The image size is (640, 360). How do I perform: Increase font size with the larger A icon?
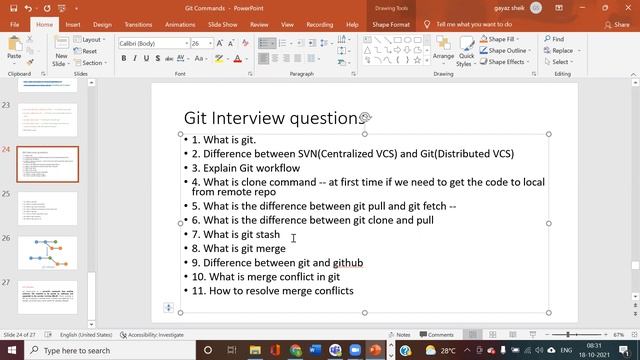click(220, 43)
